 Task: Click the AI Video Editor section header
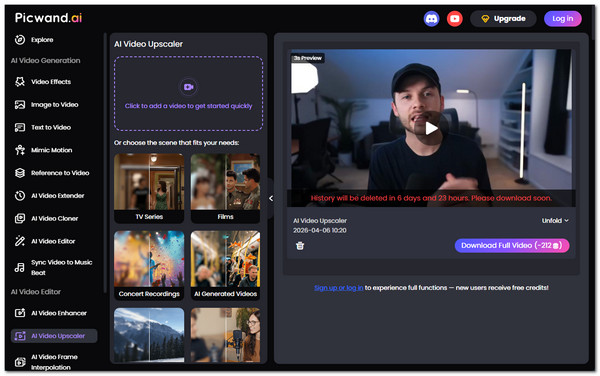point(36,291)
